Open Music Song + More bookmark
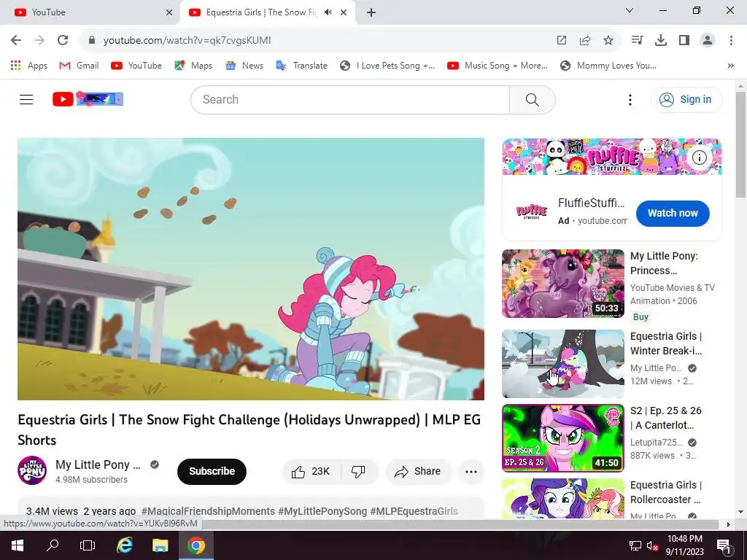 pos(498,66)
